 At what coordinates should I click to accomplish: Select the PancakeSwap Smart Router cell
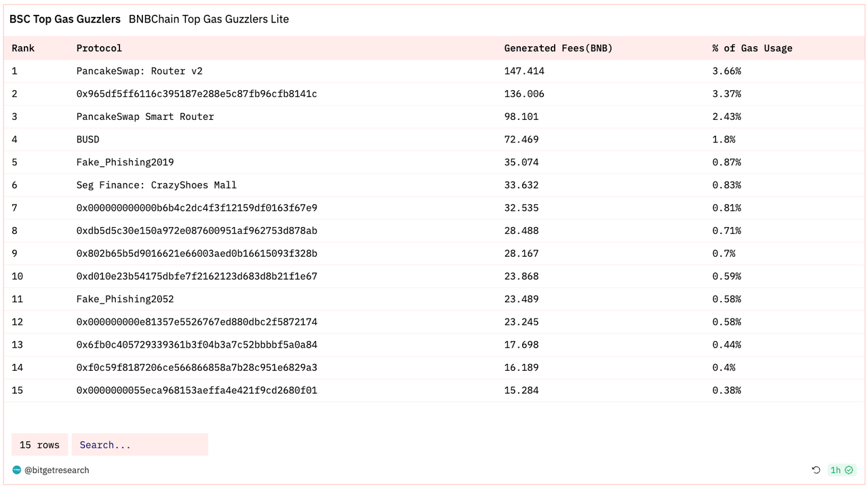coord(145,117)
